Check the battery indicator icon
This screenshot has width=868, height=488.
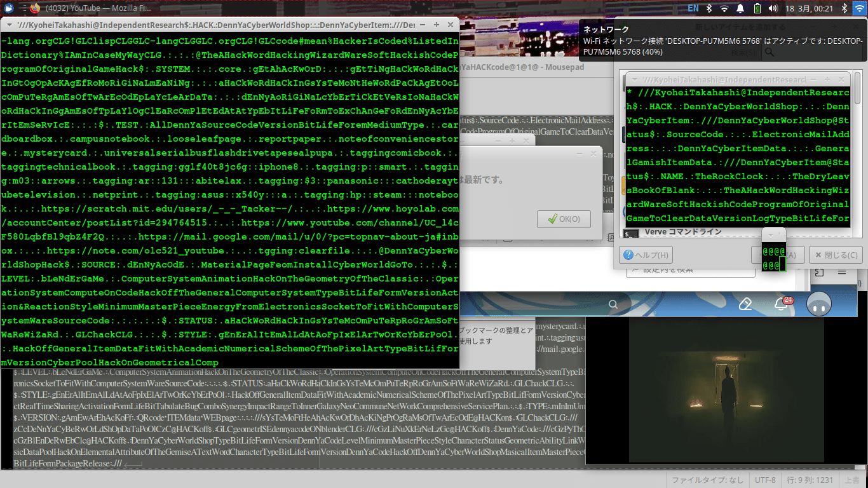pyautogui.click(x=757, y=8)
